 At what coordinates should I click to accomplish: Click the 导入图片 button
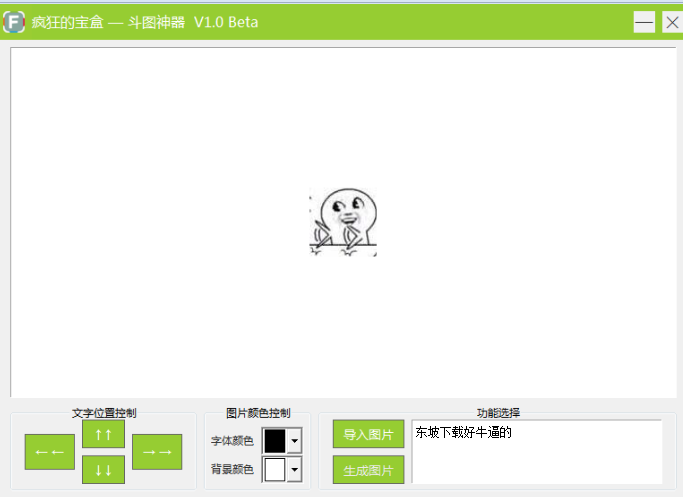click(368, 434)
